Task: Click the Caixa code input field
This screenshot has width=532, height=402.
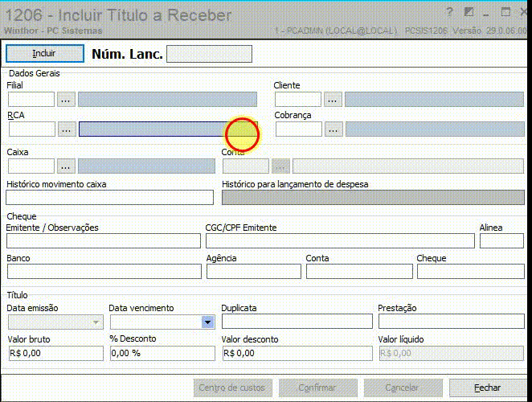Action: [x=31, y=166]
